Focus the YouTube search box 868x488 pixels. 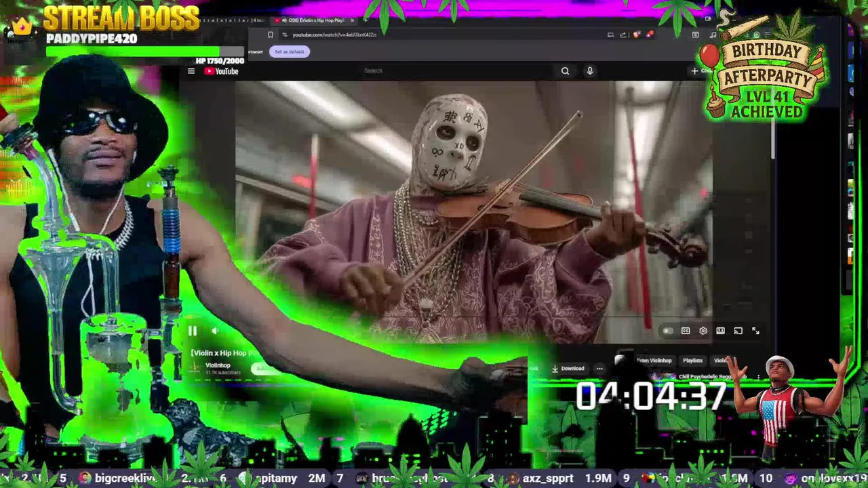458,70
